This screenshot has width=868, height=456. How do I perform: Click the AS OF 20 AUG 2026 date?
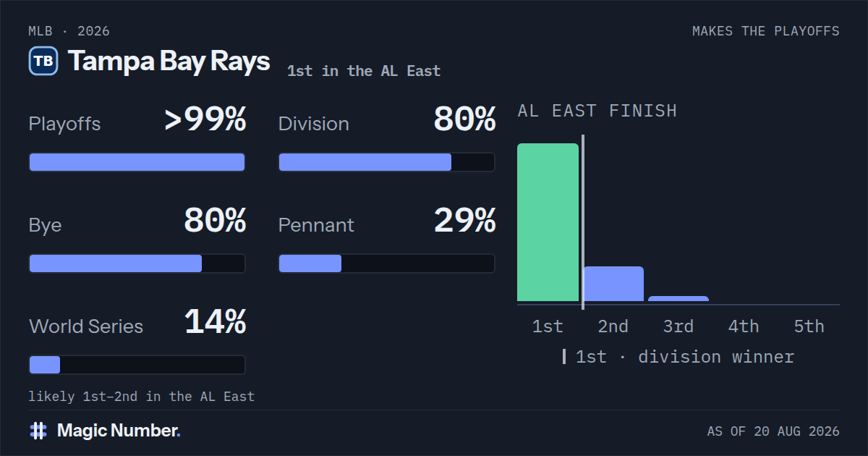coord(773,431)
